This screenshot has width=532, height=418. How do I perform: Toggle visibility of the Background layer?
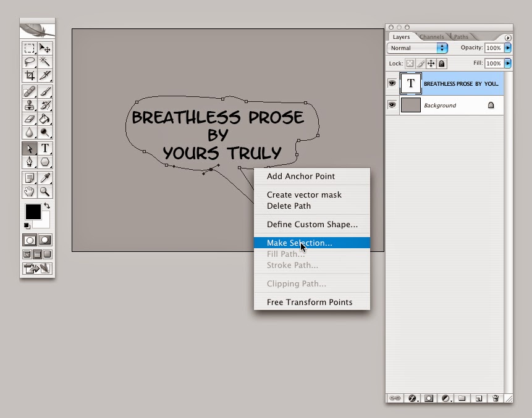click(x=392, y=105)
